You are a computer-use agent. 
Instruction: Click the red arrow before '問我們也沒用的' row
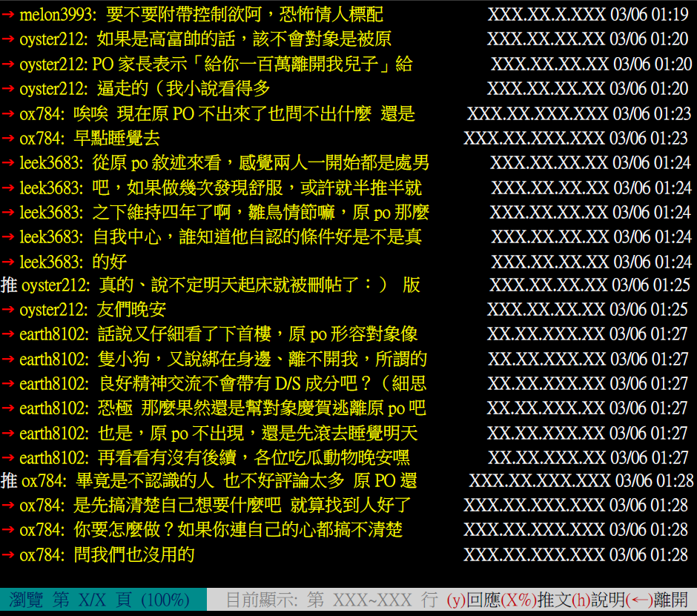[x=8, y=554]
